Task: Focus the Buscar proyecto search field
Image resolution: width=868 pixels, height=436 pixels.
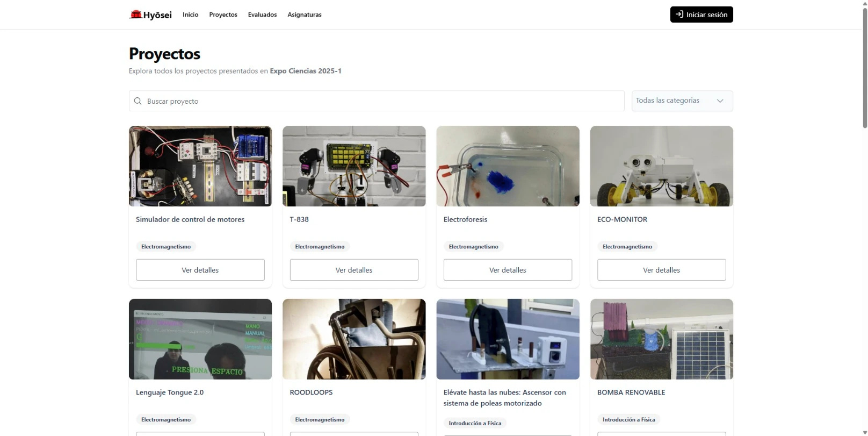Action: [x=377, y=101]
